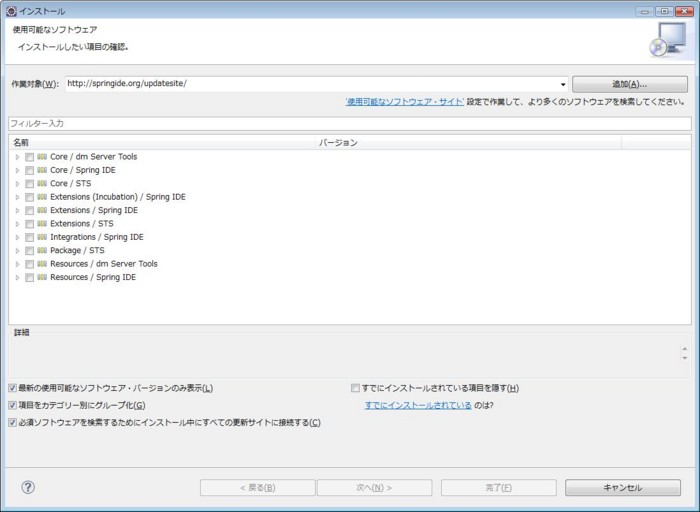Click the Package / STS category icon

[x=42, y=250]
